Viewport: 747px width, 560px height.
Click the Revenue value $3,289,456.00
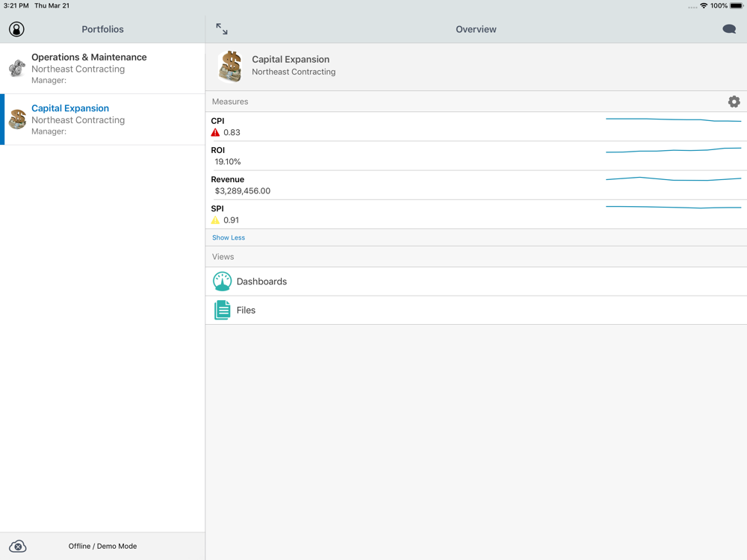[x=243, y=191]
